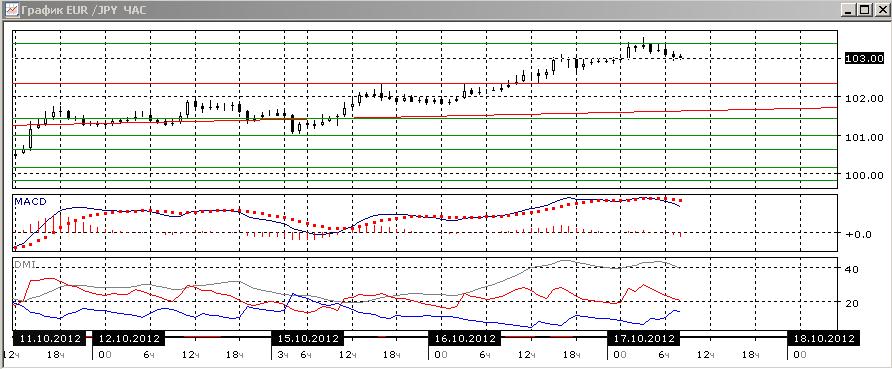Select the 16.10.2012 date marker

click(x=464, y=338)
